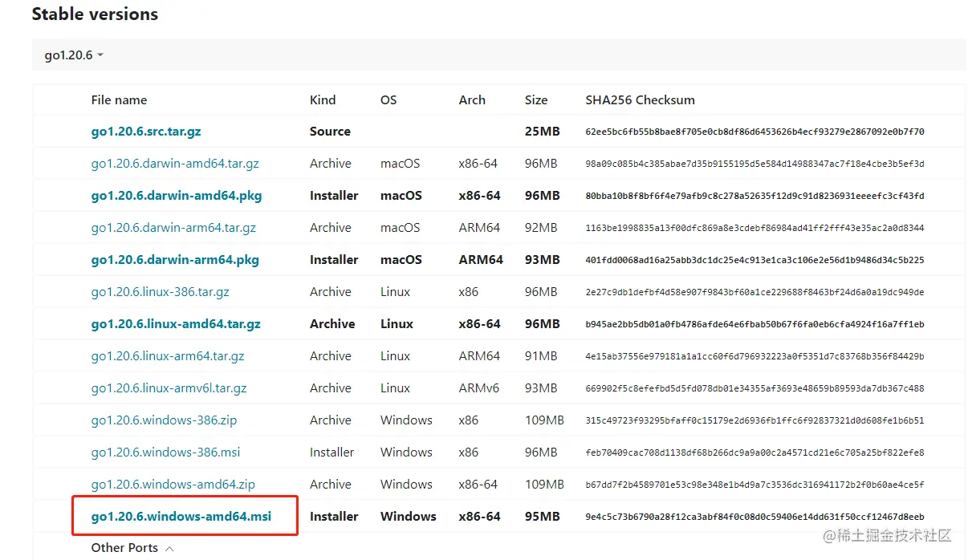Select checksum starting with b67dd7f2
Screen dimensions: 968x560
[755, 485]
